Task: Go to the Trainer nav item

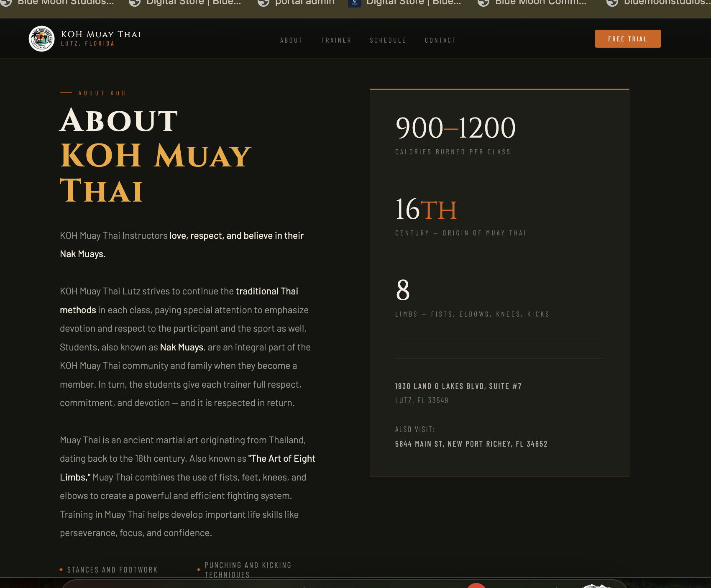Action: [x=336, y=40]
